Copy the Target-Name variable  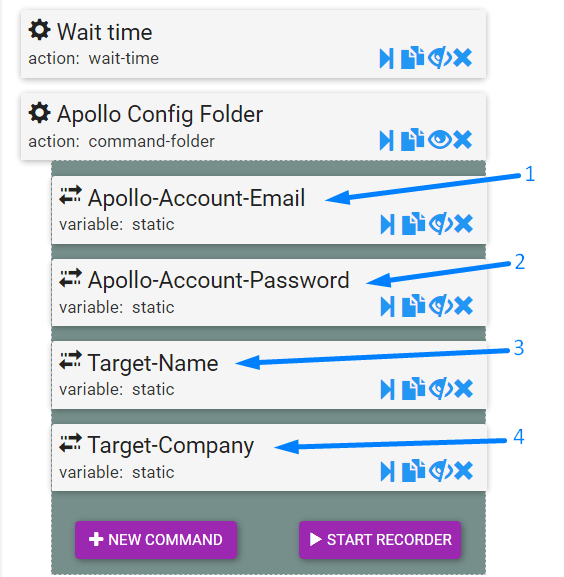(413, 389)
